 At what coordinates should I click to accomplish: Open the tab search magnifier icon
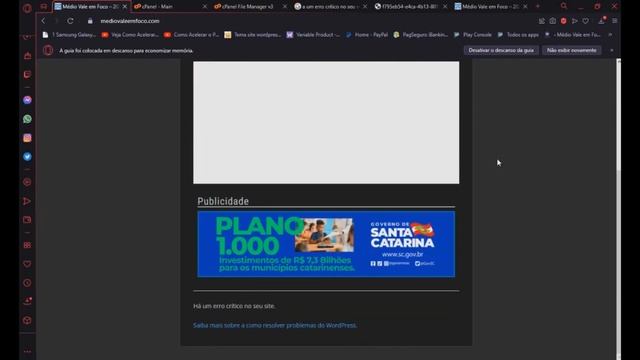pos(564,6)
